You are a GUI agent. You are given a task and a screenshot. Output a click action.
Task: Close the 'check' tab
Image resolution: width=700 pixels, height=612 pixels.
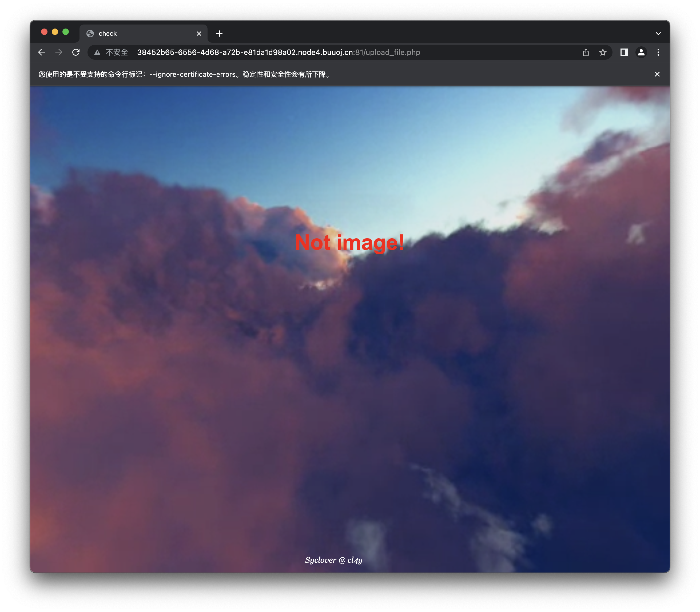click(199, 34)
